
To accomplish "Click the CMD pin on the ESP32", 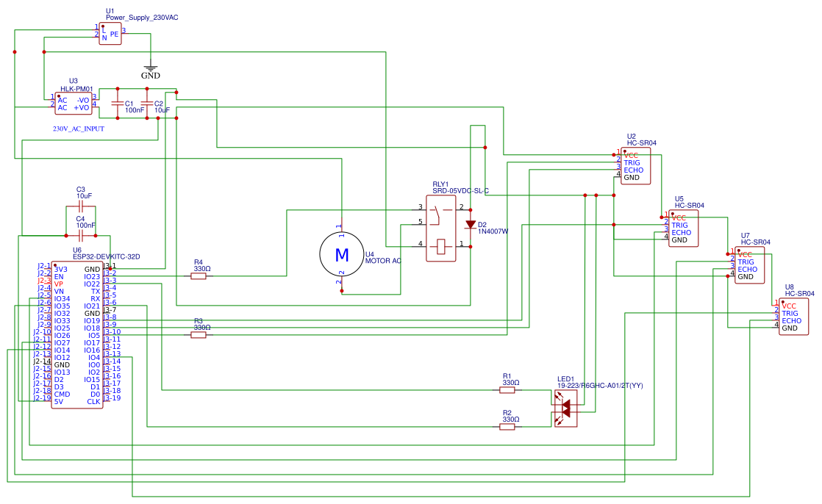I will [62, 394].
